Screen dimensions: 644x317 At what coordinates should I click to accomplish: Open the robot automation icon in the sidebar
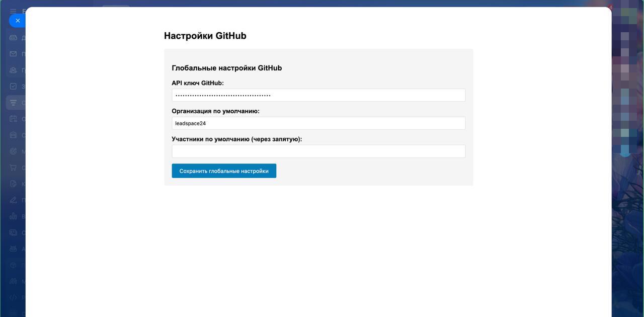pos(13,249)
